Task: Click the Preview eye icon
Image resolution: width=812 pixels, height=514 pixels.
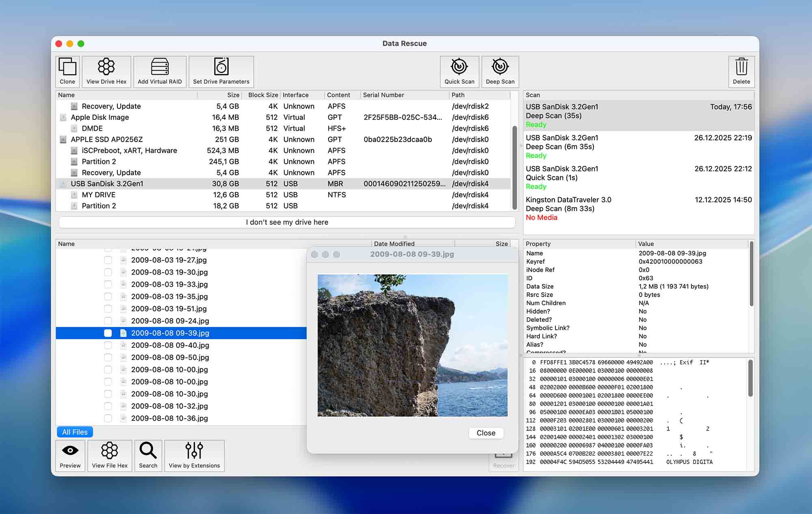Action: [70, 456]
